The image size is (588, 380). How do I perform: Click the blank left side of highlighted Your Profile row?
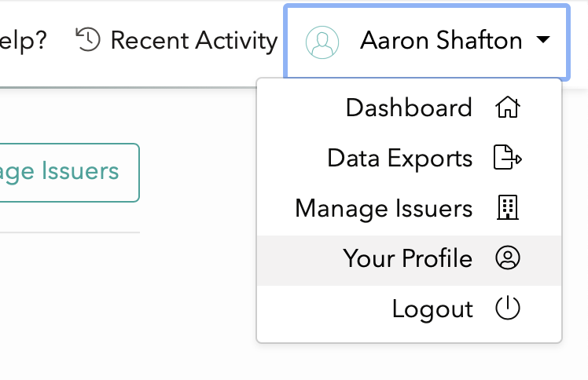point(296,260)
